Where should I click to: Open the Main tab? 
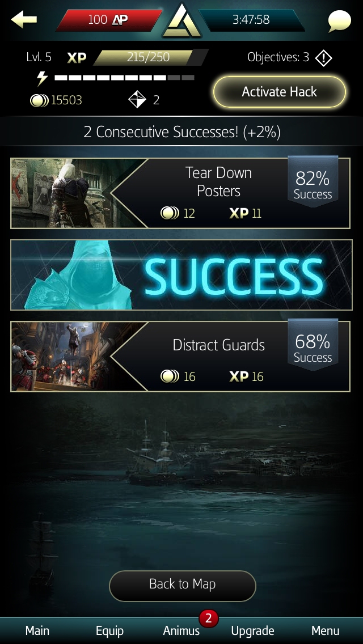coord(37,630)
